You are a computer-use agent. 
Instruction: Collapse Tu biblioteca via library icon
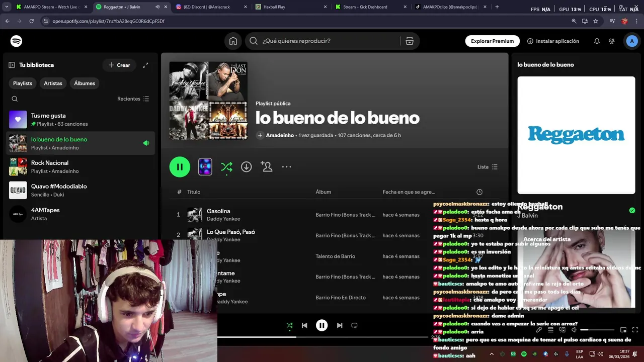[x=12, y=65]
